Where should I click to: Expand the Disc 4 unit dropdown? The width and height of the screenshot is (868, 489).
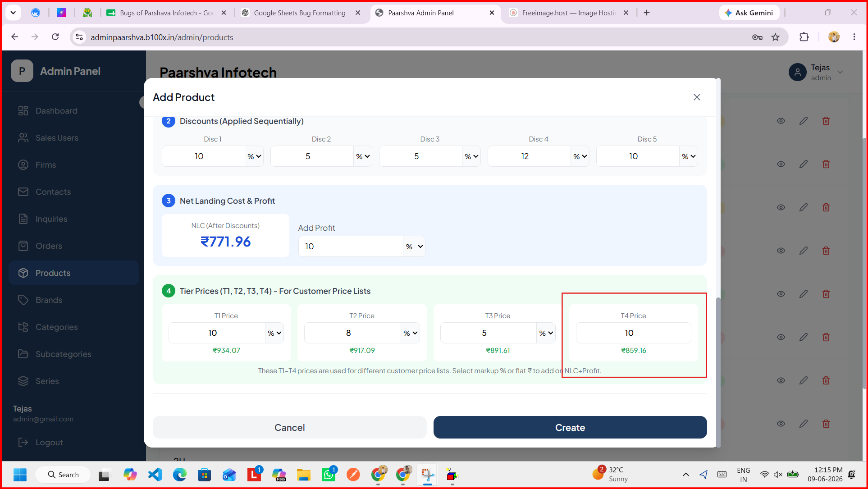[580, 156]
